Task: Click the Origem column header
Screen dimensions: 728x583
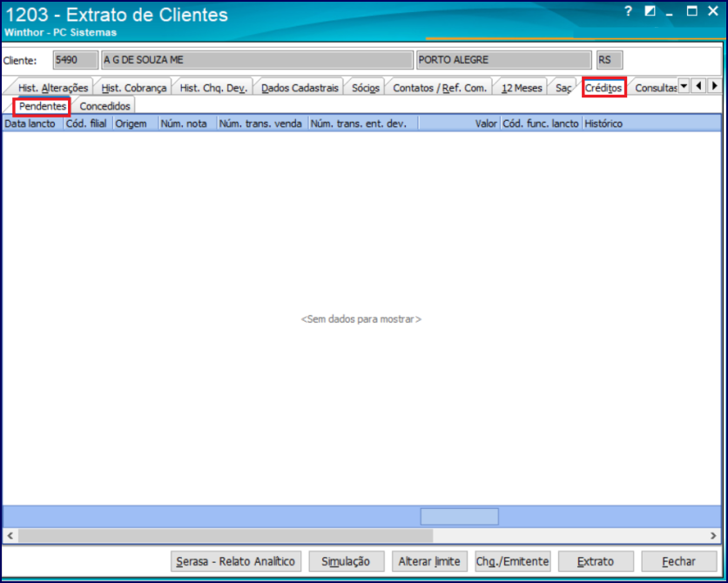Action: point(135,124)
